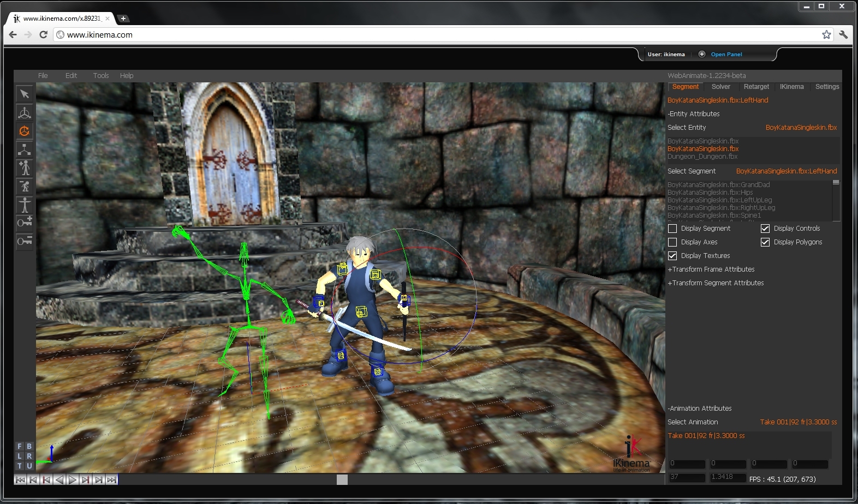Screen dimensions: 858x504
Task: Click the timeline scrubber handle
Action: tap(342, 480)
